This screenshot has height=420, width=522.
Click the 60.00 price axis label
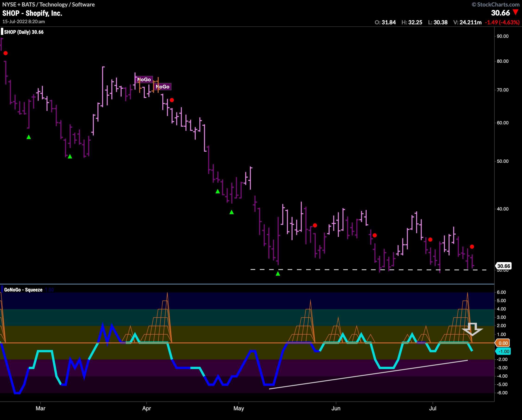pos(502,123)
